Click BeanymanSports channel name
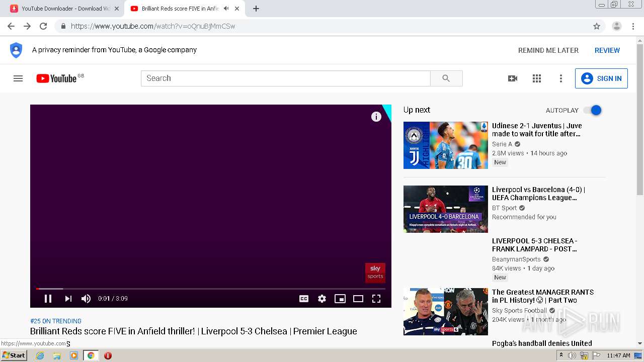The image size is (644, 362). click(x=516, y=259)
